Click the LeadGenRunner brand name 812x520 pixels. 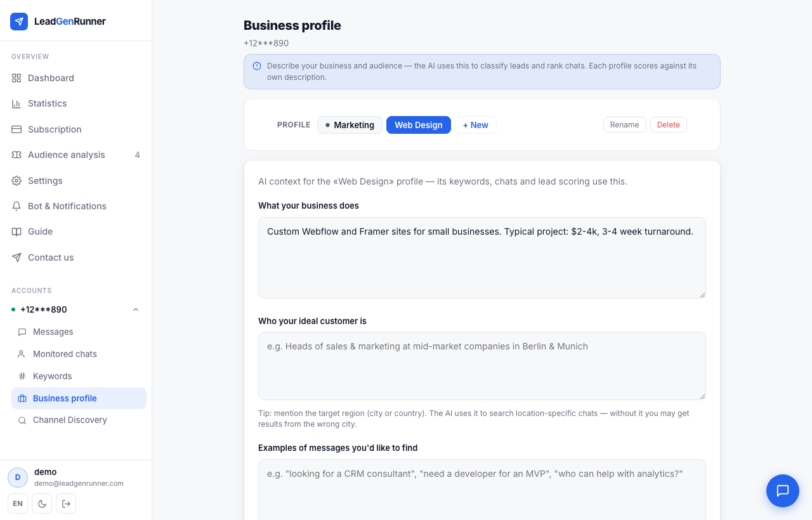pyautogui.click(x=70, y=22)
